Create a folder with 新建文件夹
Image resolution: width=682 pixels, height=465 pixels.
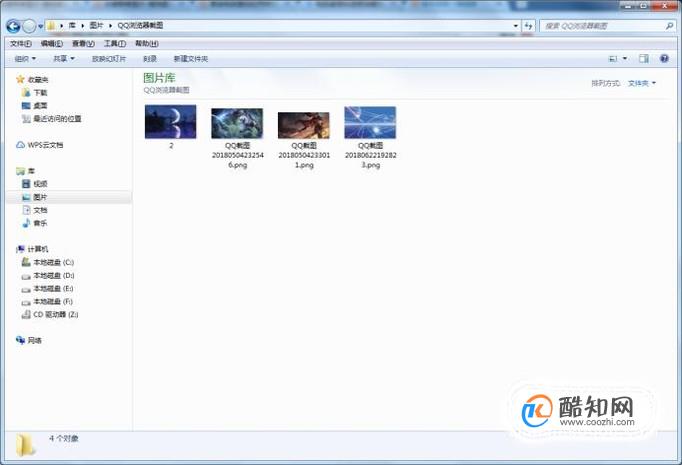(191, 59)
